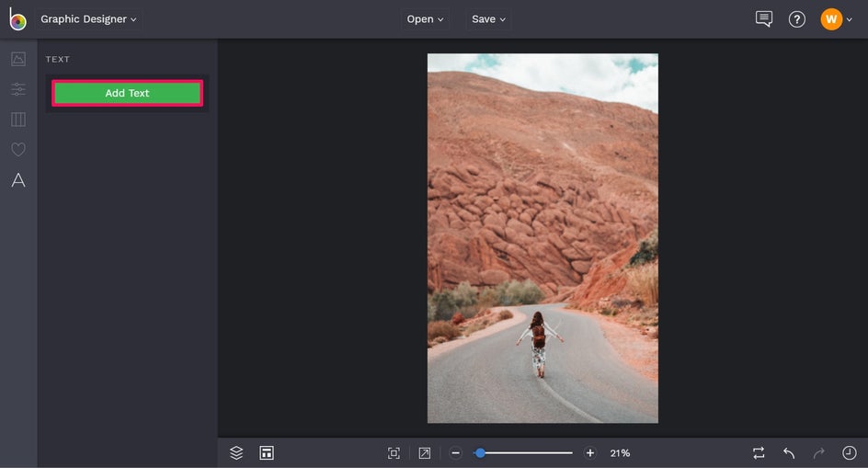The image size is (868, 468).
Task: Click the green Add Text button
Action: point(127,93)
